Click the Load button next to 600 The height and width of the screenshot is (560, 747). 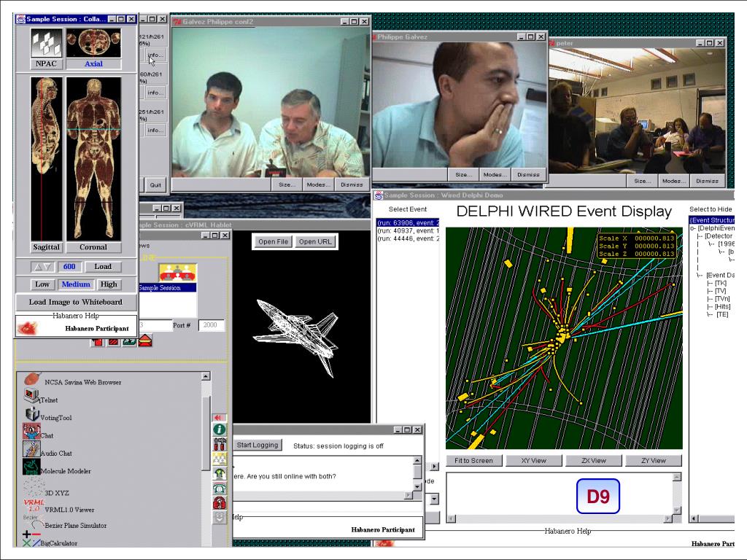pos(103,267)
